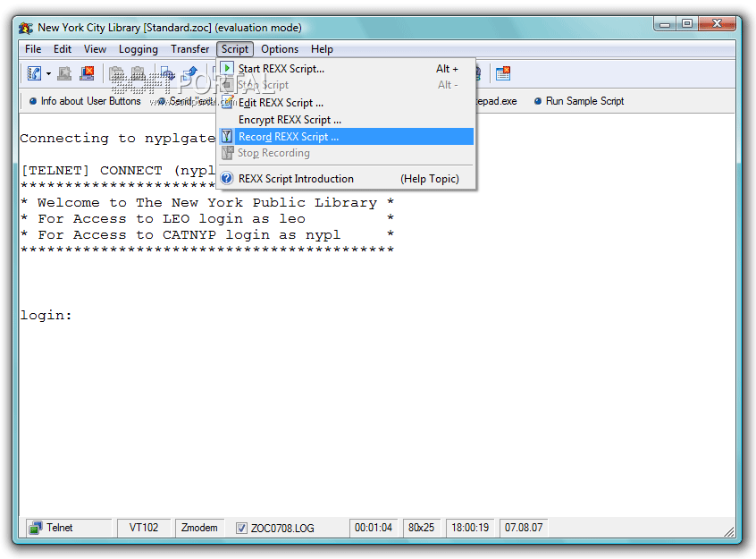
Task: Click the disconnect icon with red X
Action: click(88, 73)
